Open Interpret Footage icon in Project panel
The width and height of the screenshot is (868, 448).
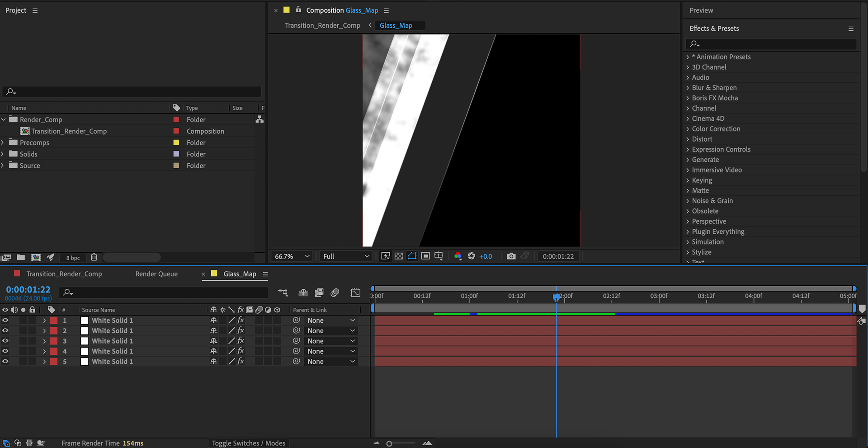click(6, 257)
